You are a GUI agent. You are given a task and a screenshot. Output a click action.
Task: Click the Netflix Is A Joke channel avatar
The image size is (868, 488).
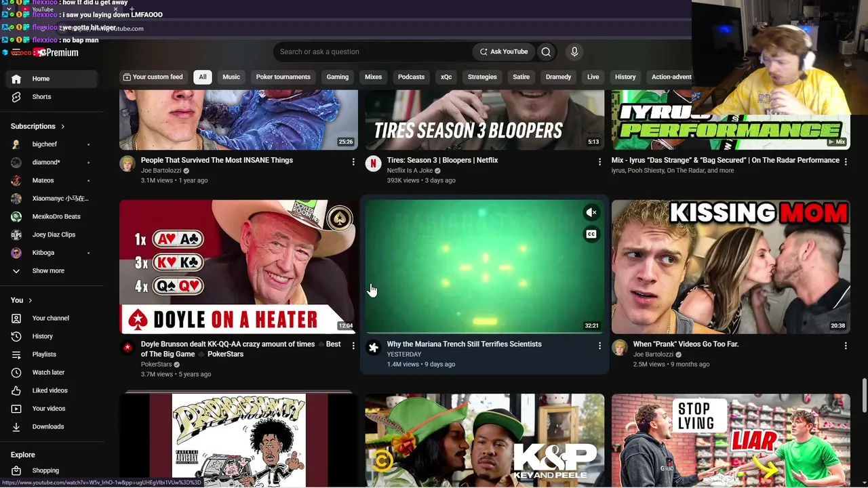click(374, 163)
